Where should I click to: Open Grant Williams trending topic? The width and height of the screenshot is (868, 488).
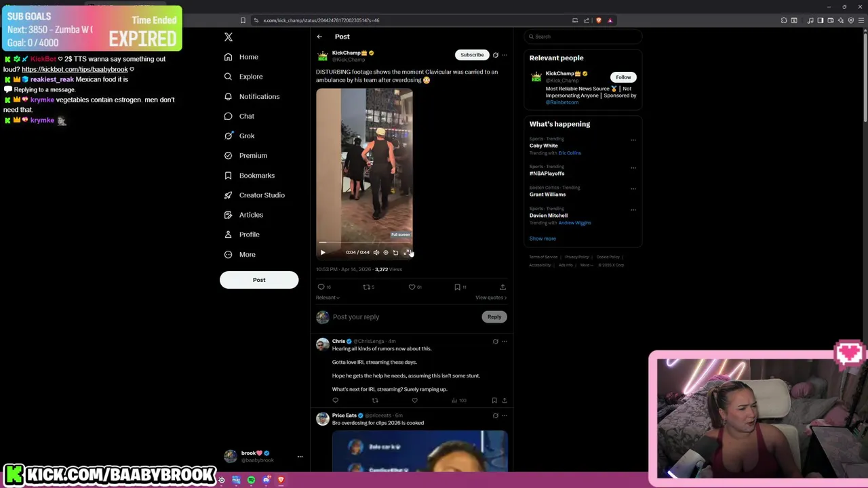[x=547, y=195]
